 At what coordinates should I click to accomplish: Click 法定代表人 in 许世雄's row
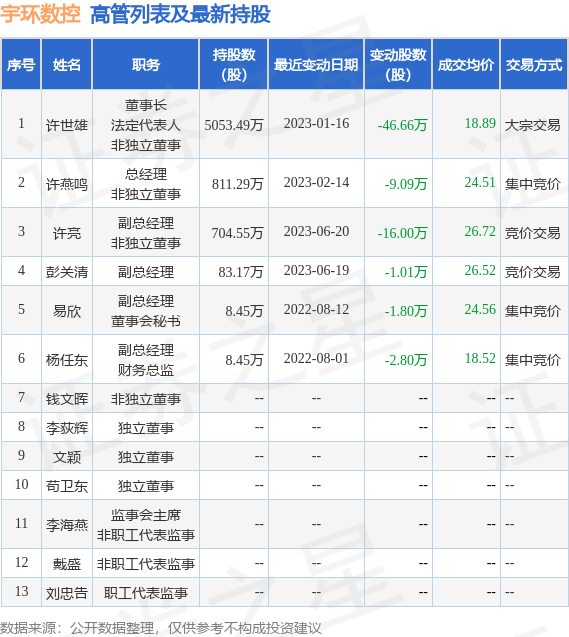(x=146, y=125)
